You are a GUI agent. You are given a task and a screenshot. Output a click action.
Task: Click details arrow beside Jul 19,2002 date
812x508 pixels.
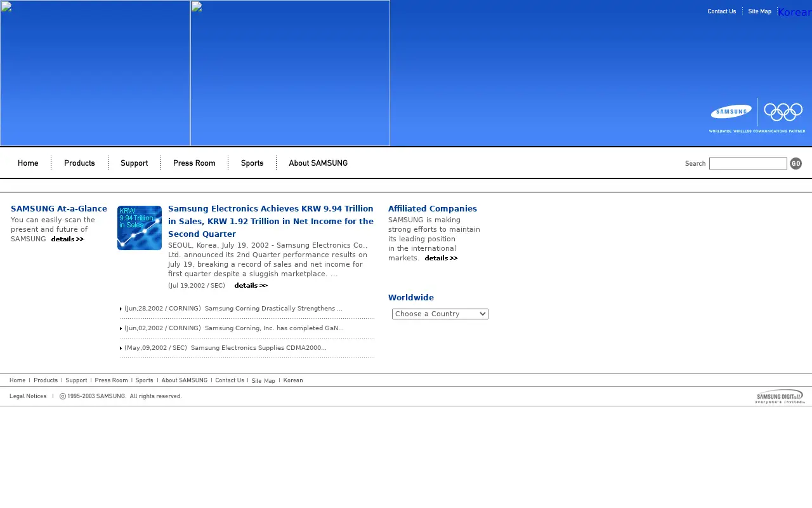tap(251, 286)
